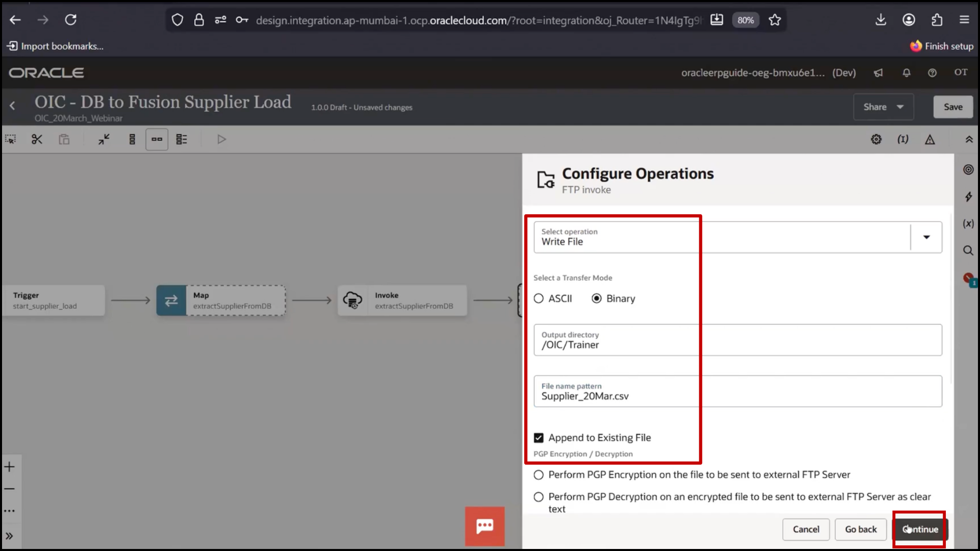This screenshot has width=980, height=551.
Task: Select the Trigger start_supplier_load node
Action: [x=54, y=300]
